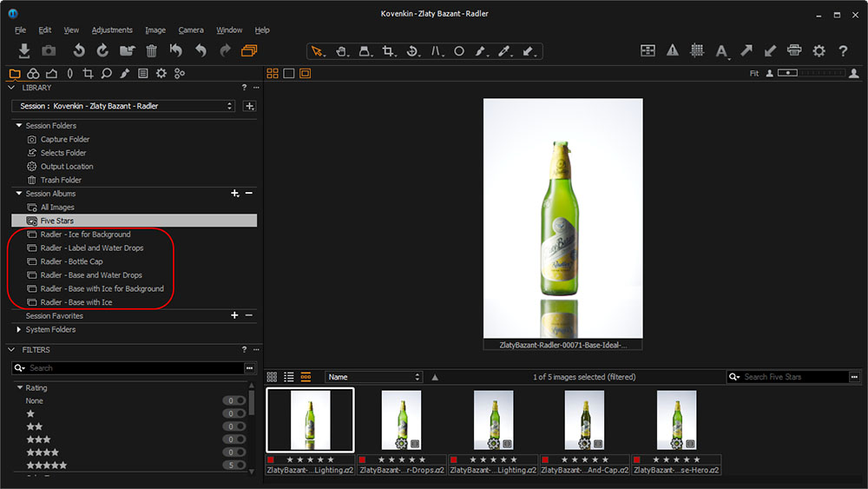Open the Output gear tool tab

161,73
